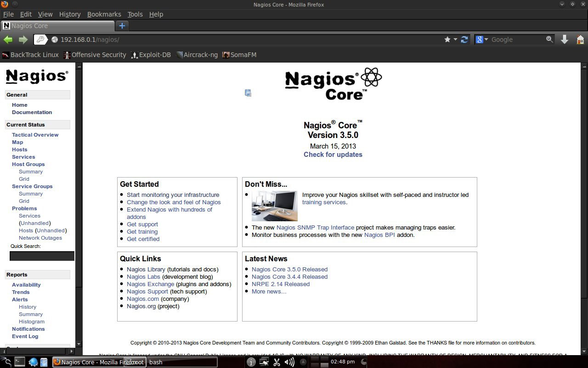Screen dimensions: 588x368
Task: Launch the terminal from the taskbar
Action: coord(19,362)
